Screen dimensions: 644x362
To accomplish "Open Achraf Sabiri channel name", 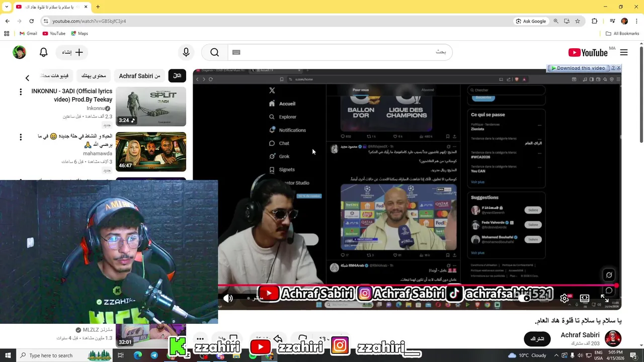I will [x=580, y=335].
